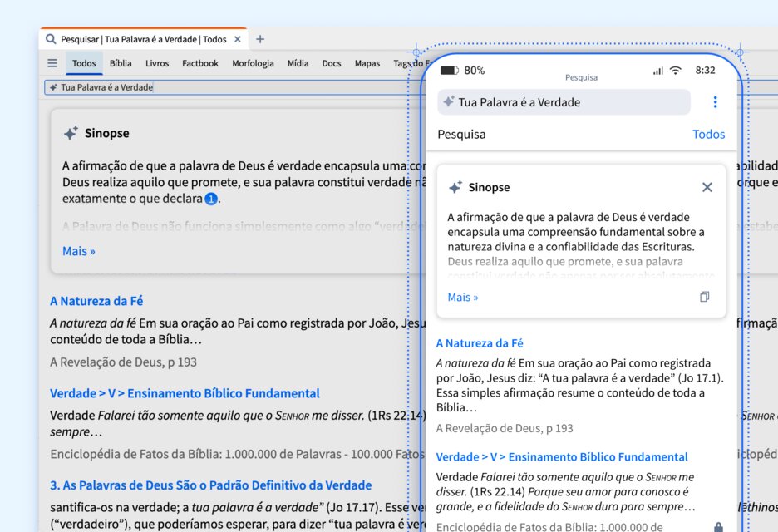Dismiss the mobile Sinopse card
Screen dimensions: 778x532
(707, 187)
